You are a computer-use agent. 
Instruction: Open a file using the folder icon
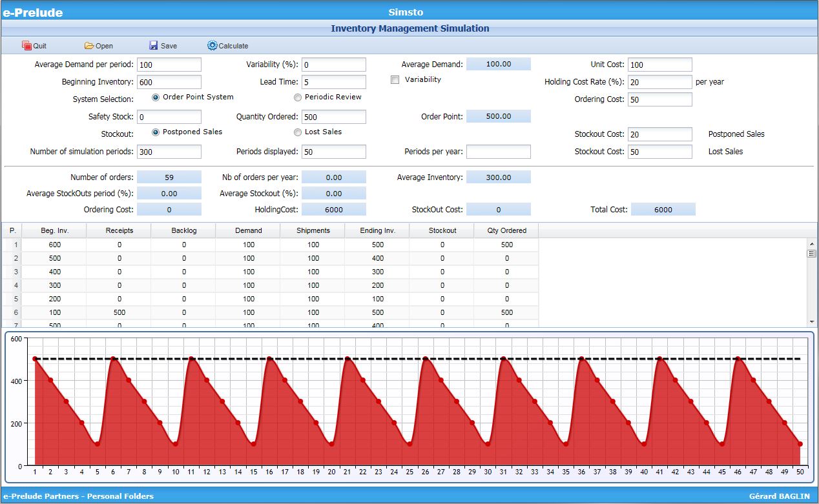coord(89,46)
